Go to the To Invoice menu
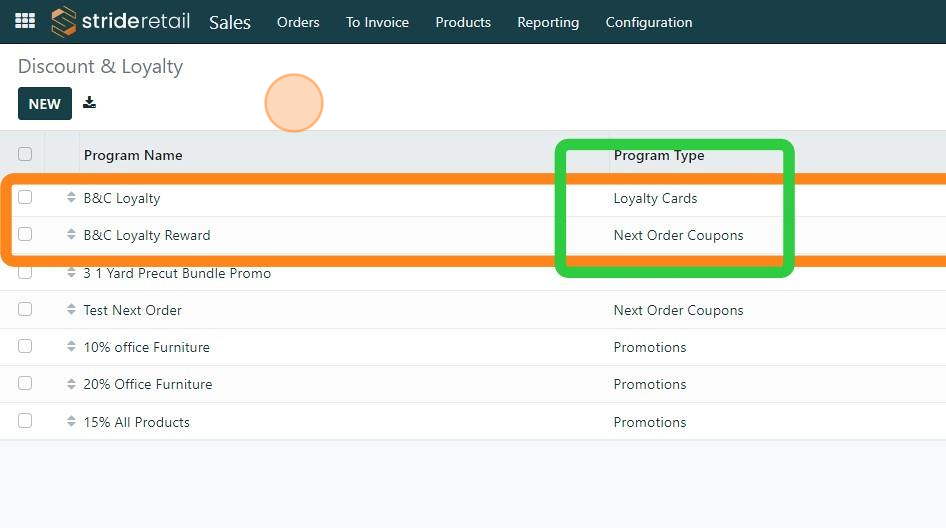Image resolution: width=946 pixels, height=528 pixels. 377,22
